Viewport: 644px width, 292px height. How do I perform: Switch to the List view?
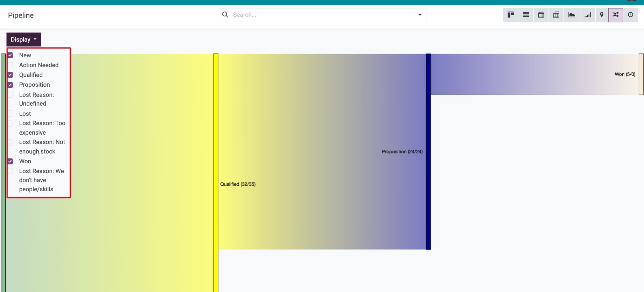point(526,15)
